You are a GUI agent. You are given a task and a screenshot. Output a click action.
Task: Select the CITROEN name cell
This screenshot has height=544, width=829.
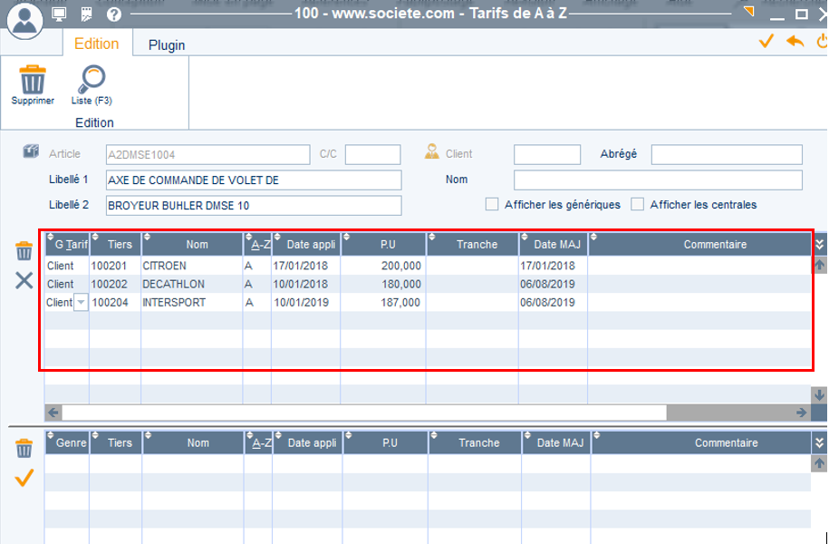(x=192, y=265)
